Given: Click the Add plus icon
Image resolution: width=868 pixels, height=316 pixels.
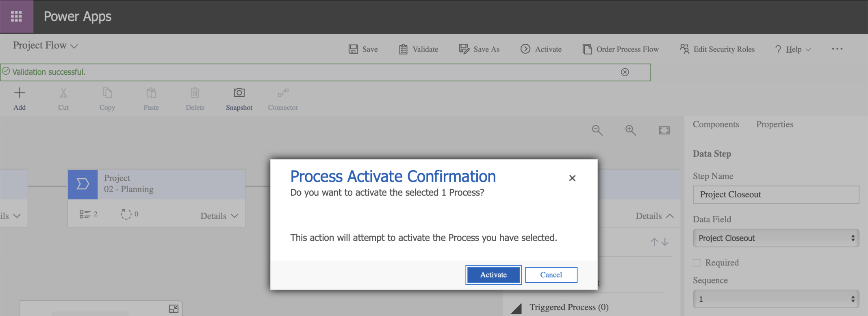Looking at the screenshot, I should (20, 93).
